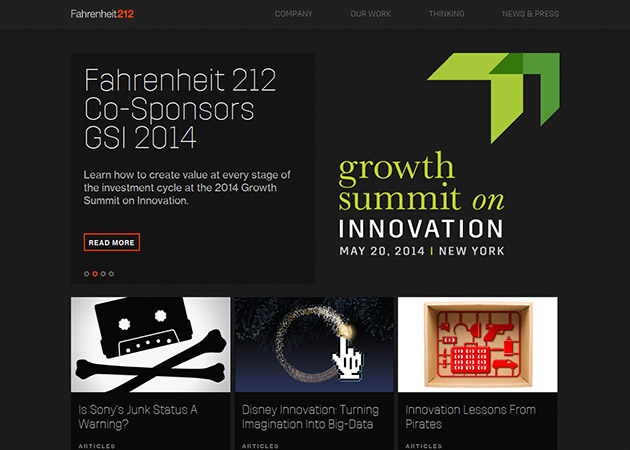Go to the Thinking section
The height and width of the screenshot is (450, 630).
tap(446, 14)
